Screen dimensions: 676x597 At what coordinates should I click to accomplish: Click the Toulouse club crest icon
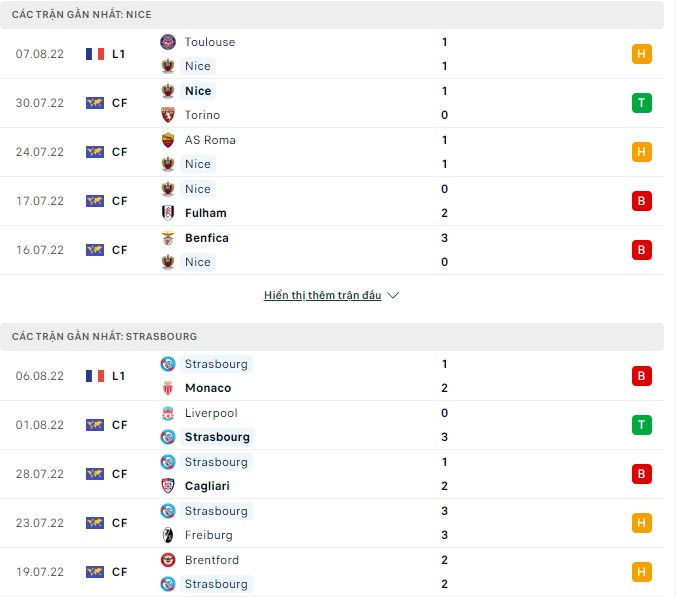pyautogui.click(x=167, y=42)
